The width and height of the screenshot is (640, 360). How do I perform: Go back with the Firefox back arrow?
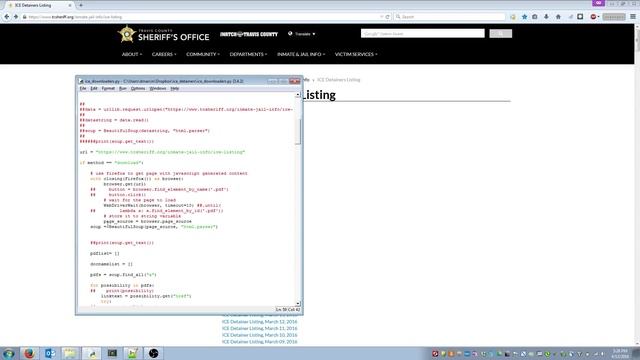[x=7, y=17]
